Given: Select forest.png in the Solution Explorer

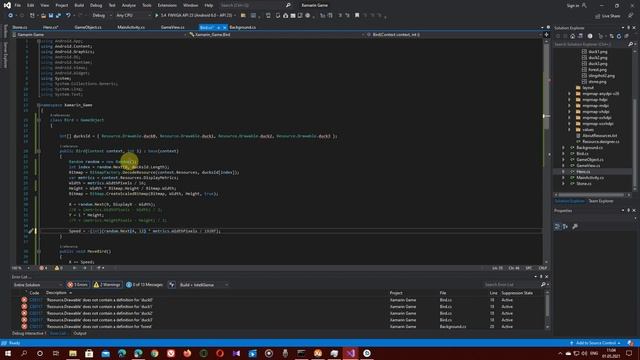Looking at the screenshot, I should point(597,70).
